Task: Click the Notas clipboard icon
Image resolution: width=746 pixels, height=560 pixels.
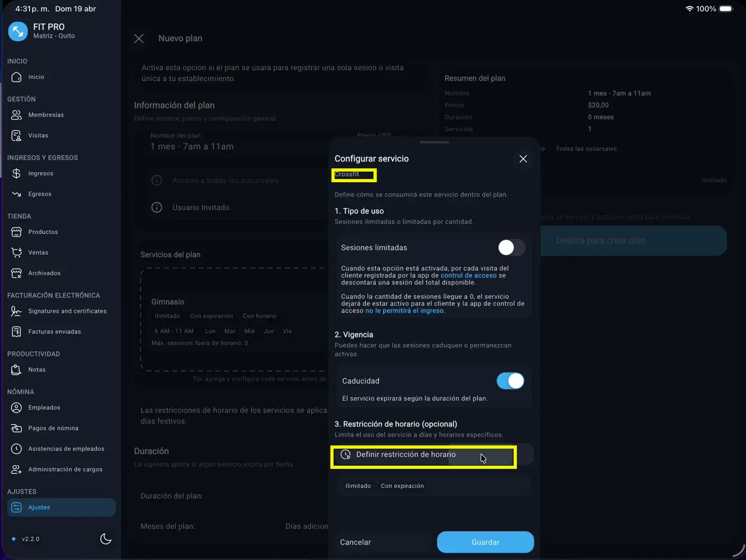Action: pos(17,370)
